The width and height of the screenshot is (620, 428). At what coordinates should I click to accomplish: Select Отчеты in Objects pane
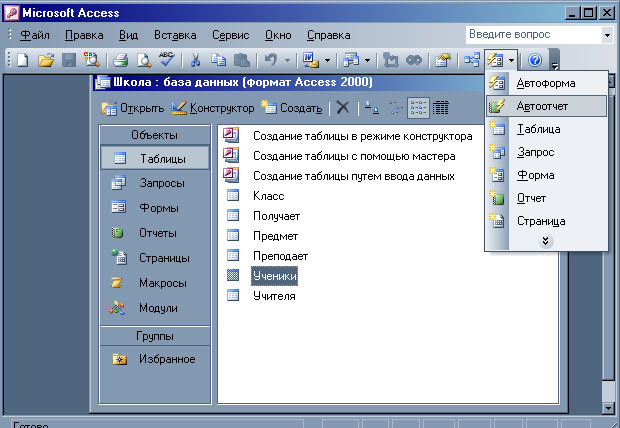click(x=155, y=233)
